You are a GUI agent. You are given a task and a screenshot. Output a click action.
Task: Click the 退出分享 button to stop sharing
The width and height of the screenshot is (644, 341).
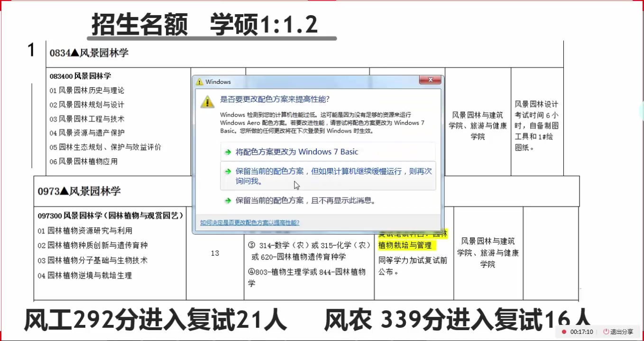coord(618,332)
